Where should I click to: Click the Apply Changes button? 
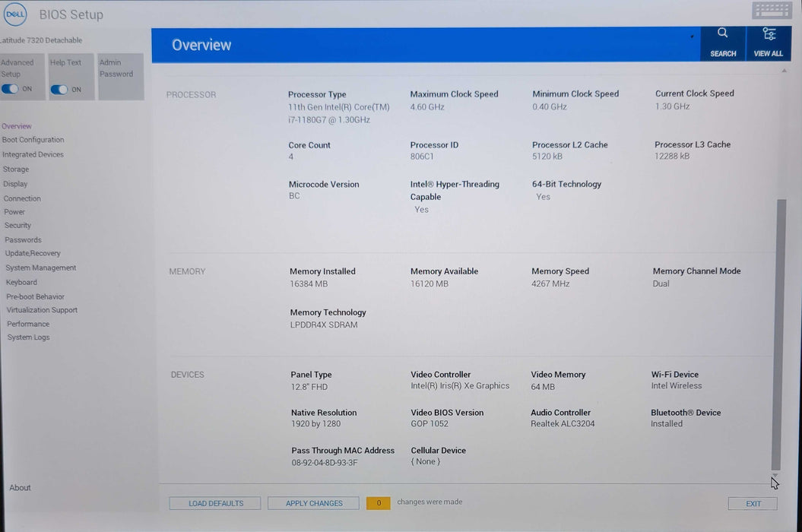tap(313, 503)
